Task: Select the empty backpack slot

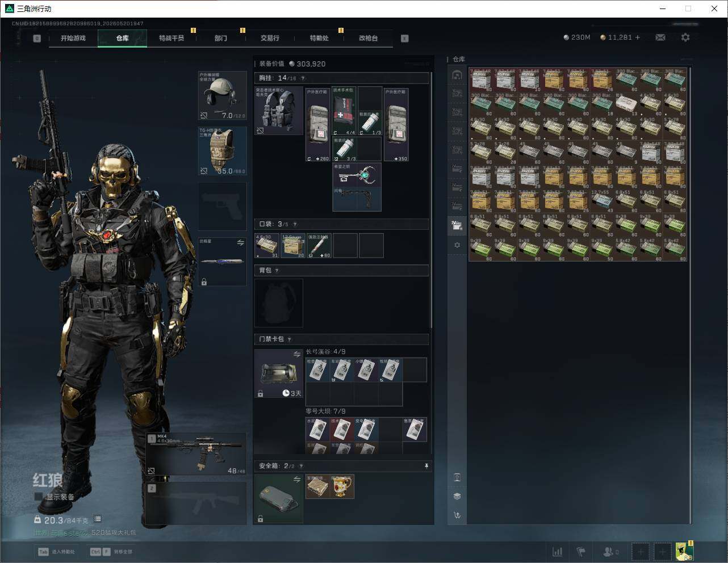Action: pos(278,303)
